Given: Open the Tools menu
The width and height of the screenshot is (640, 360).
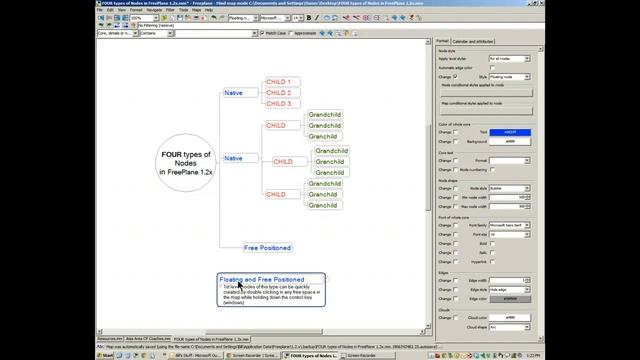Looking at the screenshot, I should [183, 10].
